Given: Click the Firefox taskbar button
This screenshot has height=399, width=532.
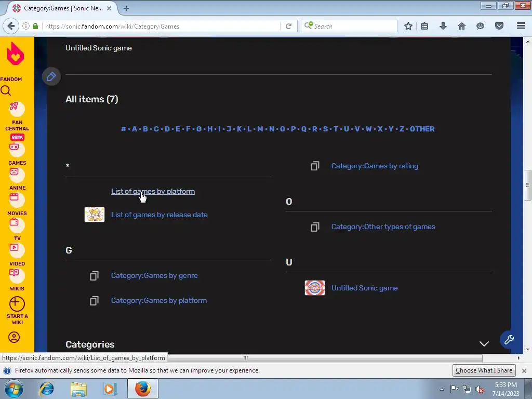Looking at the screenshot, I should click(143, 389).
